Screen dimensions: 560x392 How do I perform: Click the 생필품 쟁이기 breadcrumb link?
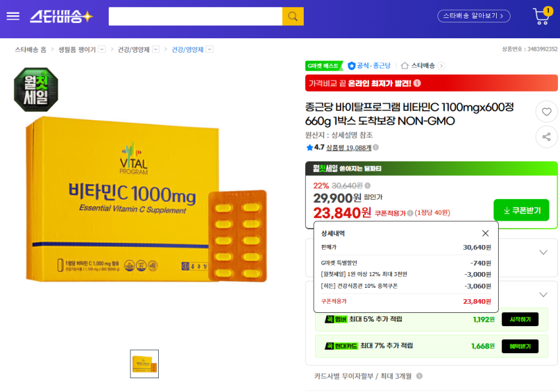coord(77,49)
